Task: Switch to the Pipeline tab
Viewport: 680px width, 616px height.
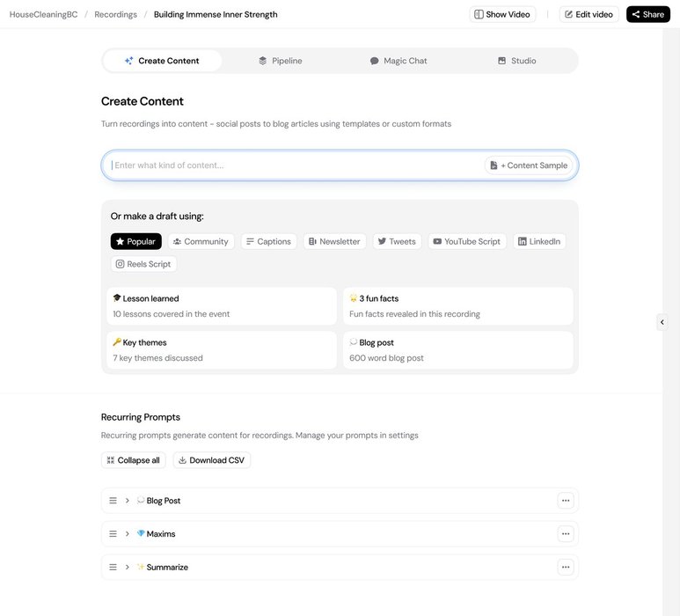Action: [x=281, y=61]
